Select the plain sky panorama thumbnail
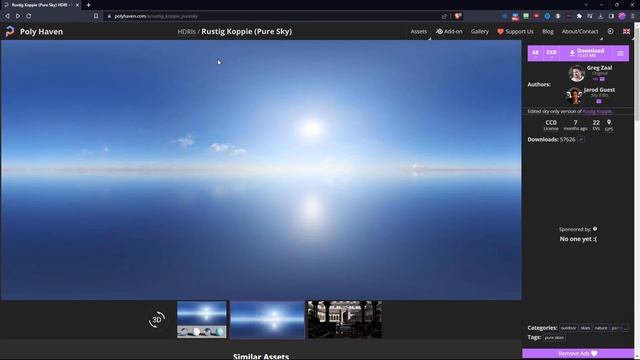Screen dimensions: 640x360 coord(267,320)
